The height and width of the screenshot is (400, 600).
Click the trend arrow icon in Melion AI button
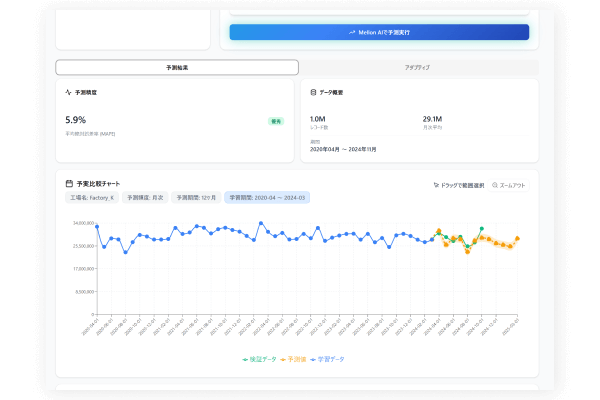click(x=352, y=32)
